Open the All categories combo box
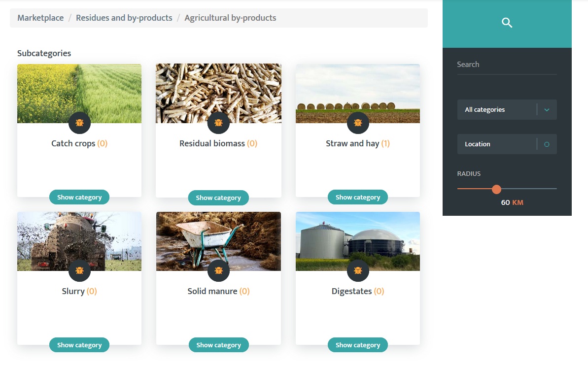The height and width of the screenshot is (367, 588). click(x=507, y=110)
